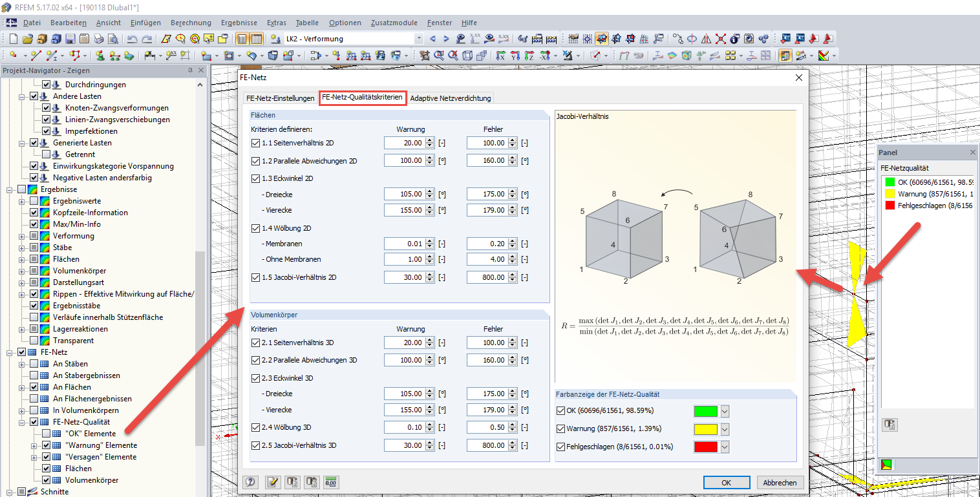Toggle 2.5 Jacobi-Verhältnis 3D checkbox
The width and height of the screenshot is (980, 497).
(x=256, y=445)
